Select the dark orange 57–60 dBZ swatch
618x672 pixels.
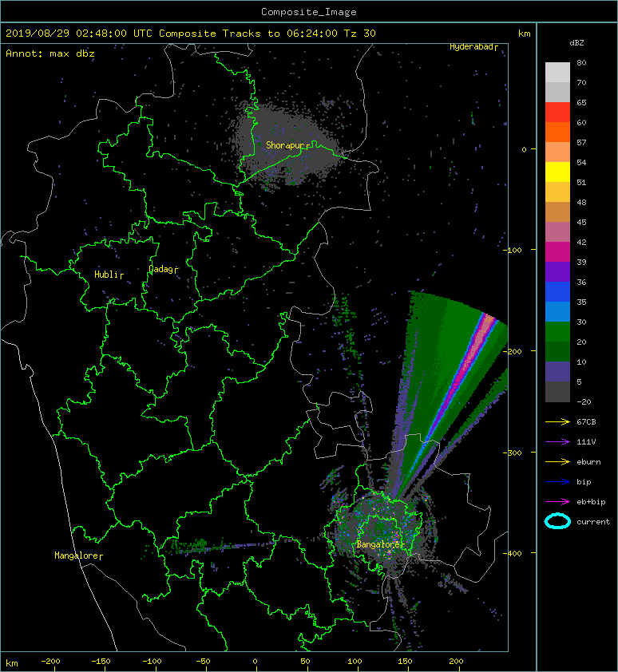[557, 132]
